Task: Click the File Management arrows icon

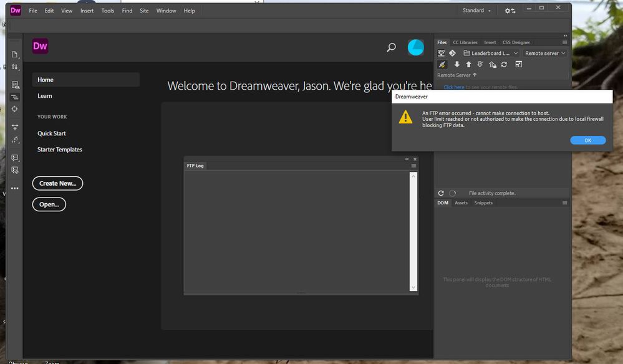Action: pyautogui.click(x=15, y=67)
